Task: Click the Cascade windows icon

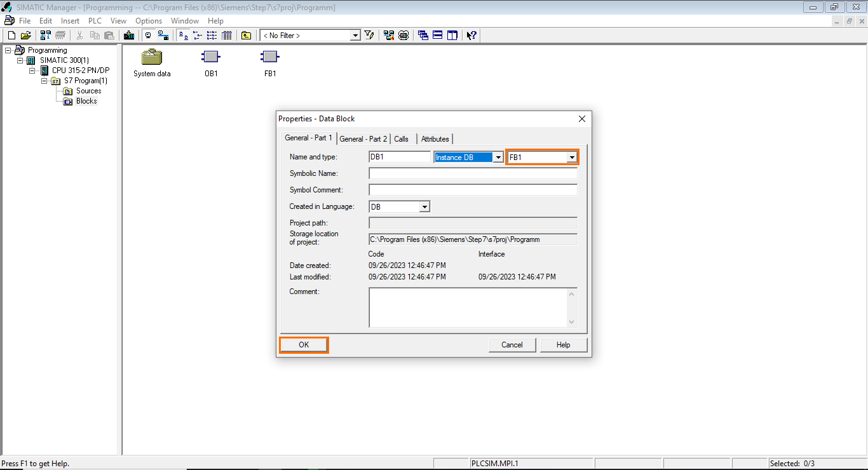Action: (423, 36)
